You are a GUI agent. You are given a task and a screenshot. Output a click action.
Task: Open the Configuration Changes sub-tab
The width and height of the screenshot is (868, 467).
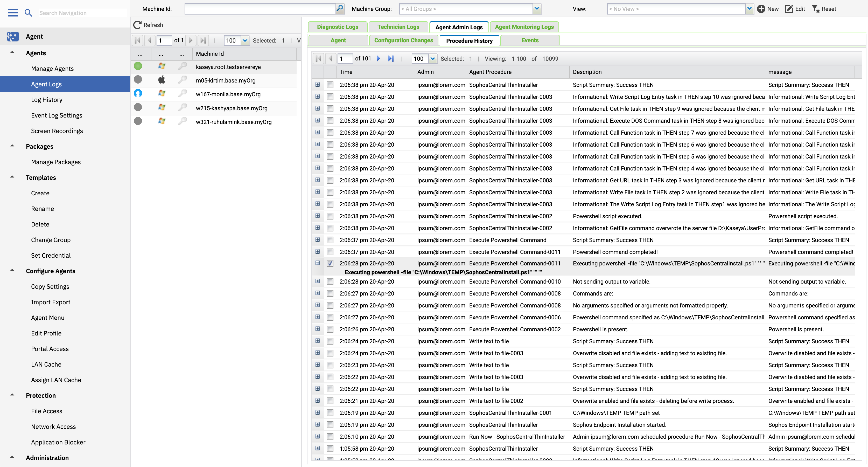403,40
